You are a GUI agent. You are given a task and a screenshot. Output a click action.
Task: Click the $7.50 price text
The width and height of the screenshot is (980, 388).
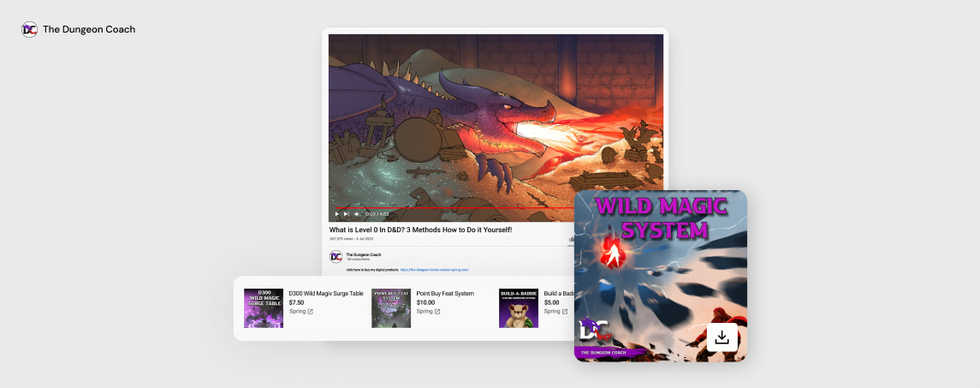pos(296,302)
